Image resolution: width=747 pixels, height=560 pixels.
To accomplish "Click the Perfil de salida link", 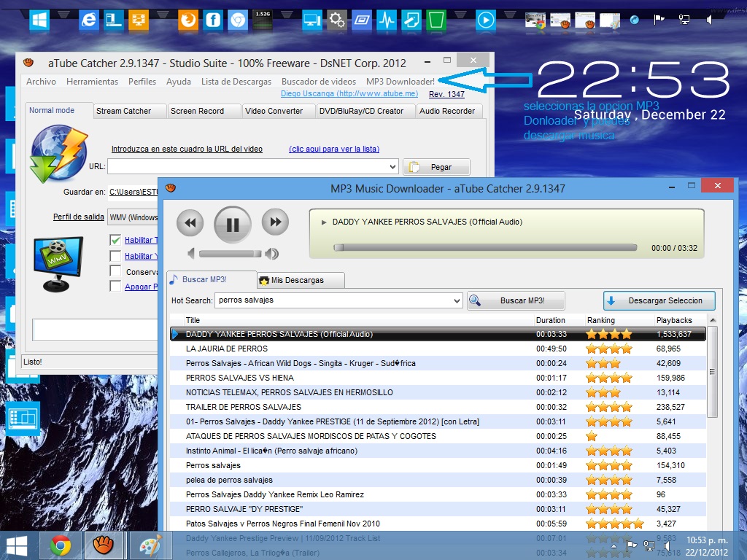I will (x=79, y=217).
